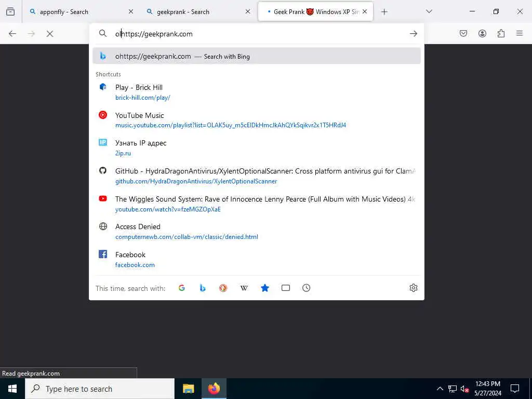
Task: Open the muted volume tray icon
Action: coord(464,389)
